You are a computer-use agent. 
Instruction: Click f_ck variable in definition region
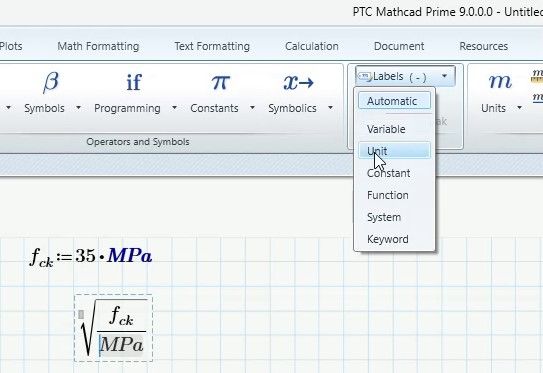pos(42,258)
